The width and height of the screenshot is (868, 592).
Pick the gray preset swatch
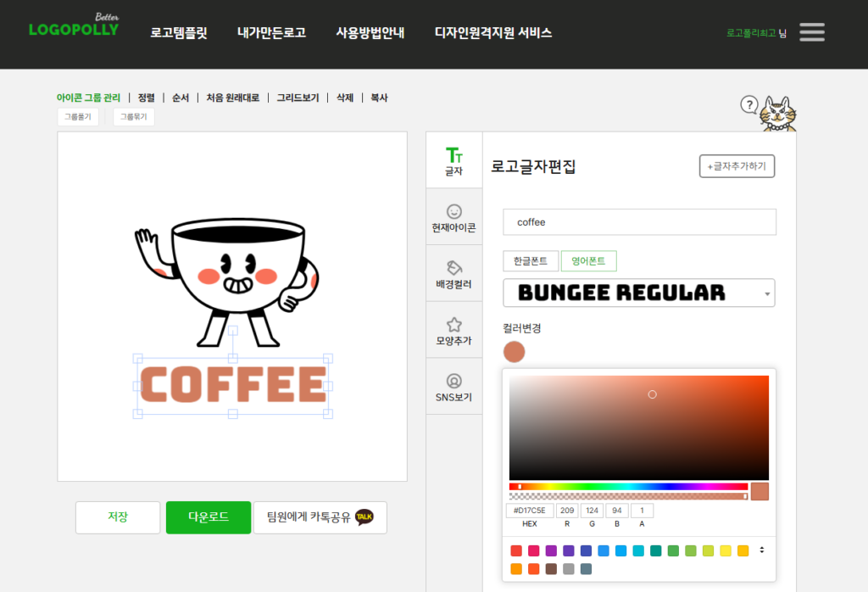pyautogui.click(x=569, y=569)
